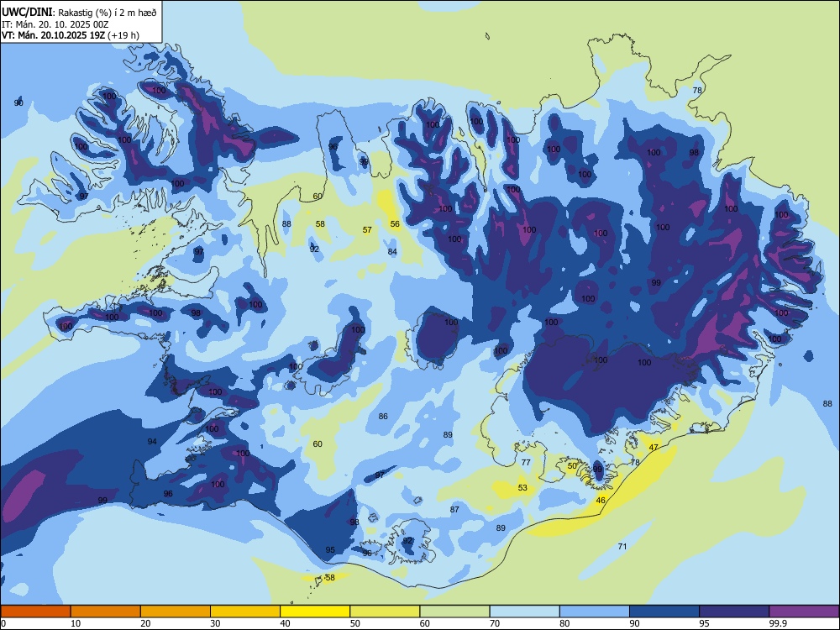
Task: Click the legend tick label '10'
Action: (x=76, y=623)
